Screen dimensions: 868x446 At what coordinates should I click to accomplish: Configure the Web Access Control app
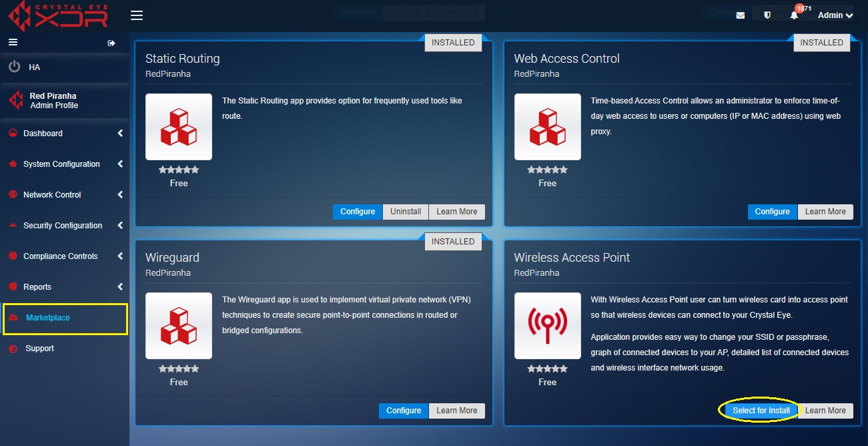(773, 212)
